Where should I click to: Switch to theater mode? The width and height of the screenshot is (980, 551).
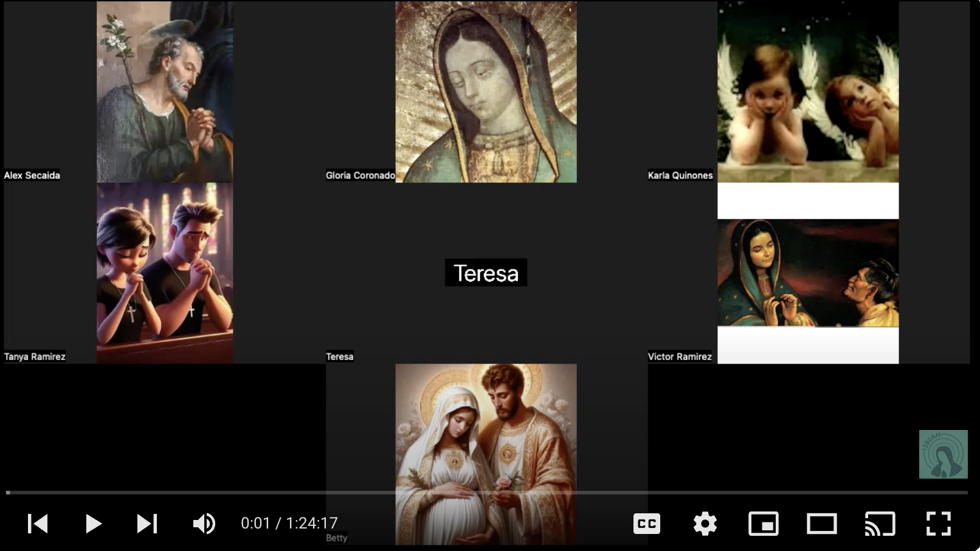(822, 524)
